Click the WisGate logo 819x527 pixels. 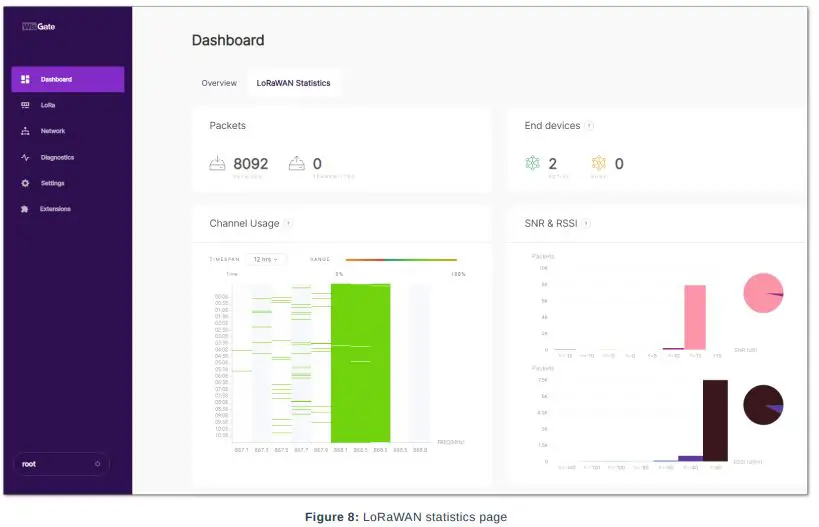coord(39,27)
